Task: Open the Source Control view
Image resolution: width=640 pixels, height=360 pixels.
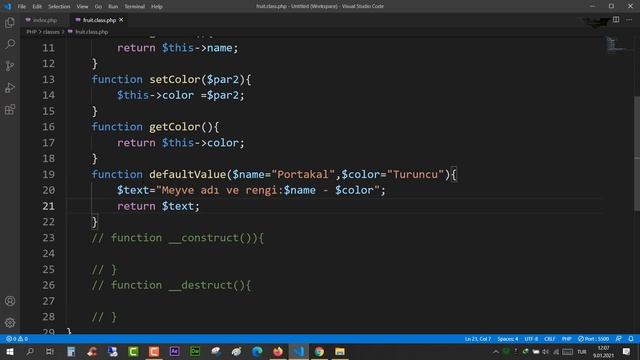Action: click(x=10, y=66)
